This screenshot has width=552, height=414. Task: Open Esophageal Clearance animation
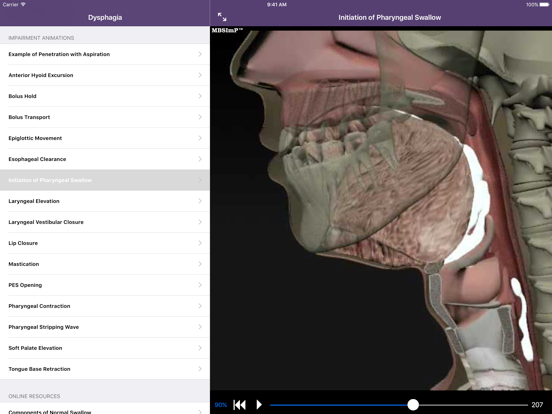pyautogui.click(x=105, y=159)
